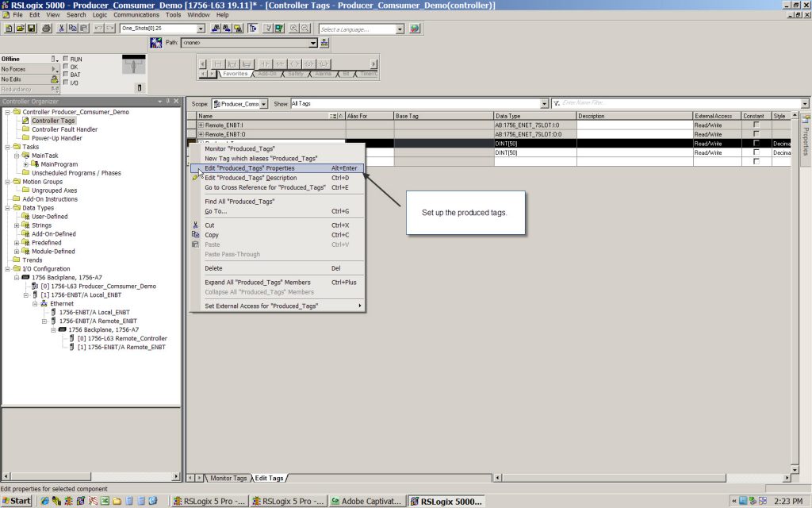
Task: Select Edit "Produced_Tags" Properties in context menu
Action: pos(277,168)
